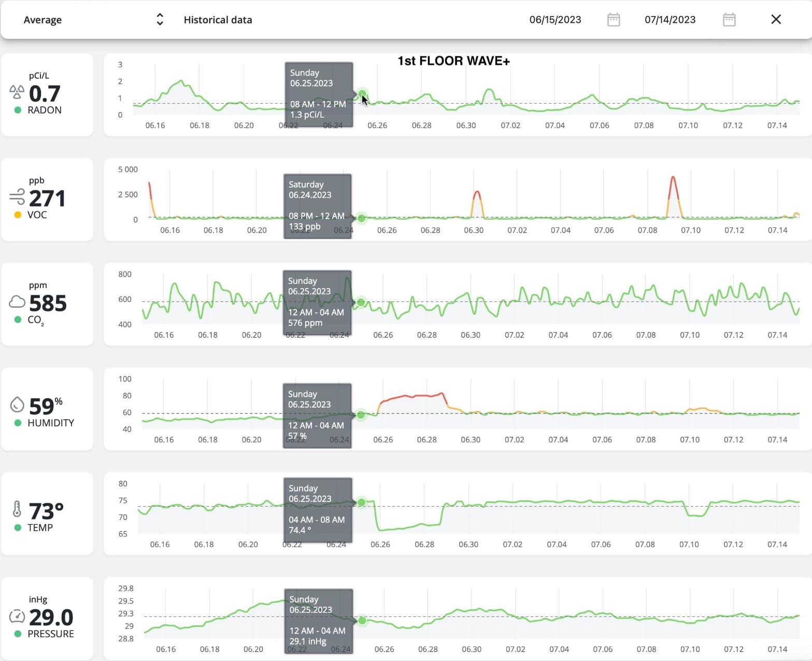Screen dimensions: 812x661
Task: Click the VOC wind icon
Action: (x=17, y=197)
